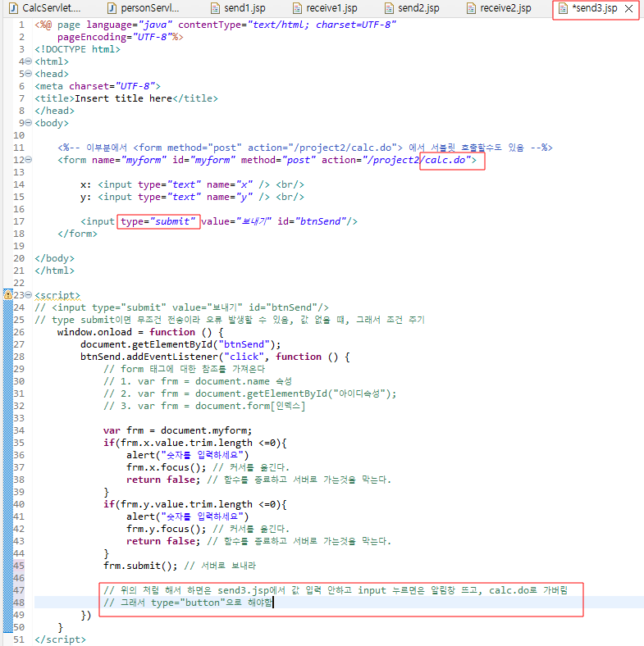This screenshot has height=646, width=644.
Task: Click the meta charset="UTF-8" line
Action: 98,86
